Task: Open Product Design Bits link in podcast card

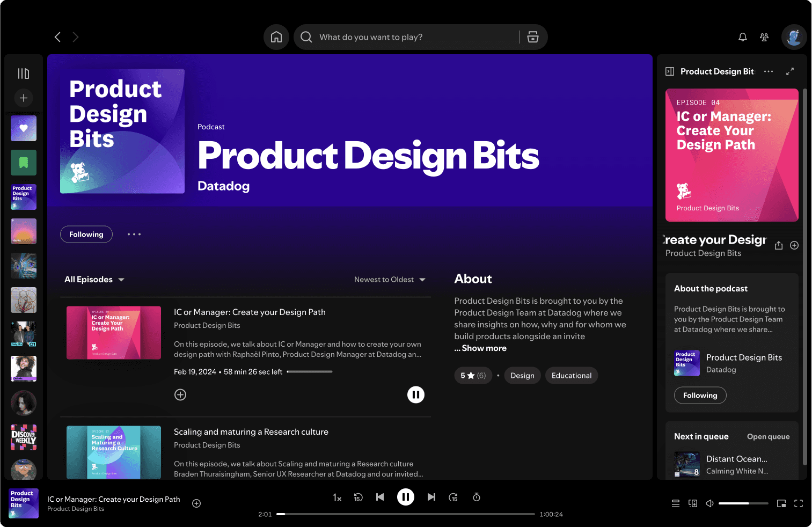Action: tap(744, 357)
